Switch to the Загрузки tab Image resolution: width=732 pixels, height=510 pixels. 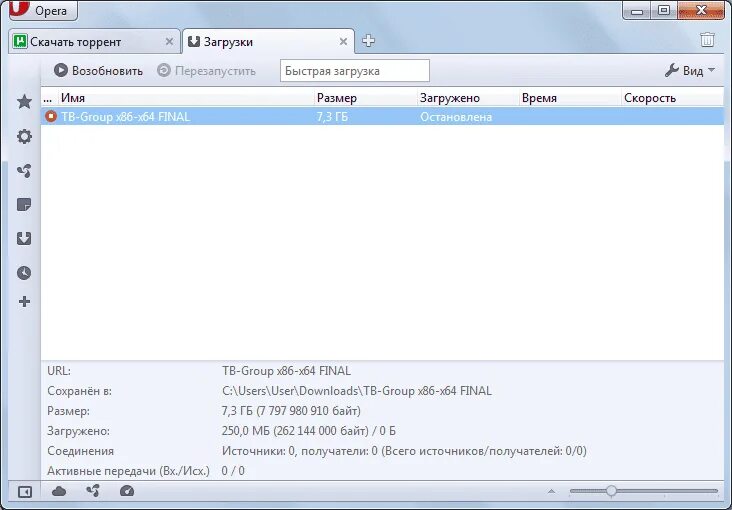click(268, 42)
